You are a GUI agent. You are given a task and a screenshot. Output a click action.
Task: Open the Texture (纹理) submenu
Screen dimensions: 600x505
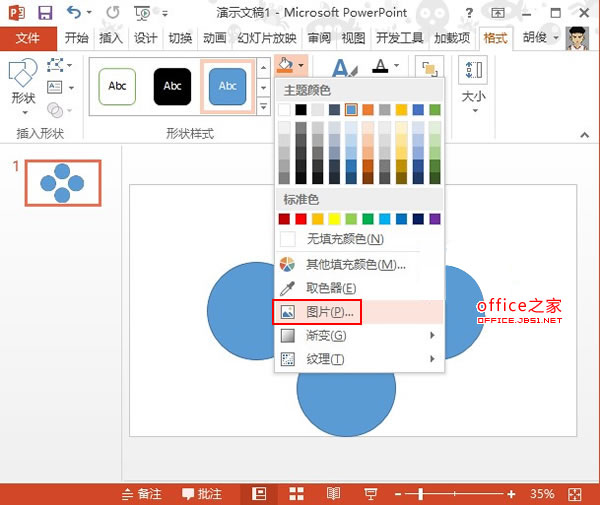[359, 359]
